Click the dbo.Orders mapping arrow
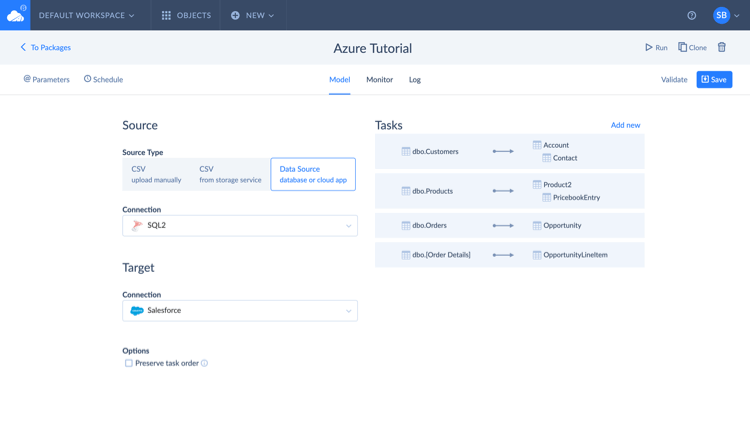Image resolution: width=750 pixels, height=429 pixels. click(503, 225)
